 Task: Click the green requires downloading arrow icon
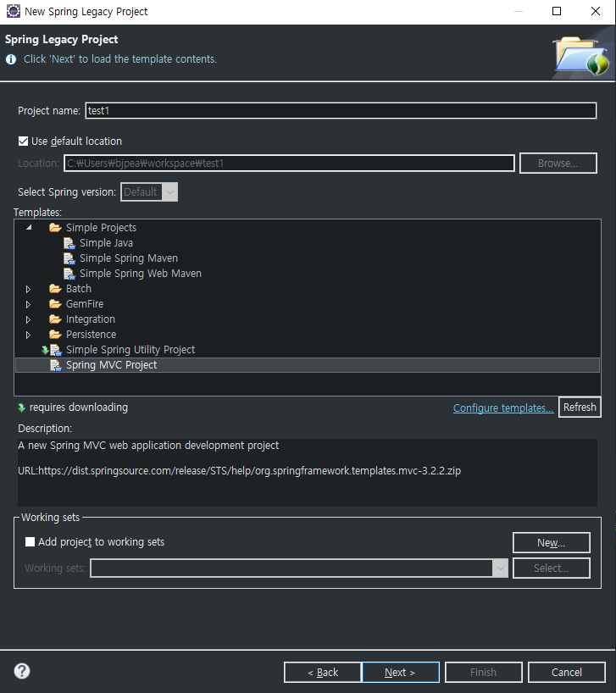pos(21,407)
